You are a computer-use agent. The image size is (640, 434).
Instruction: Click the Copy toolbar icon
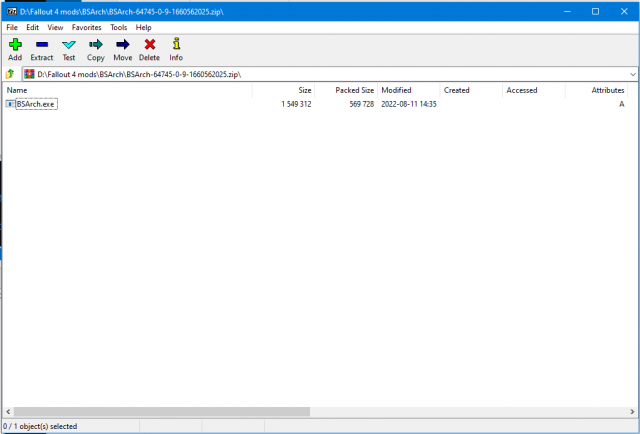(x=96, y=49)
